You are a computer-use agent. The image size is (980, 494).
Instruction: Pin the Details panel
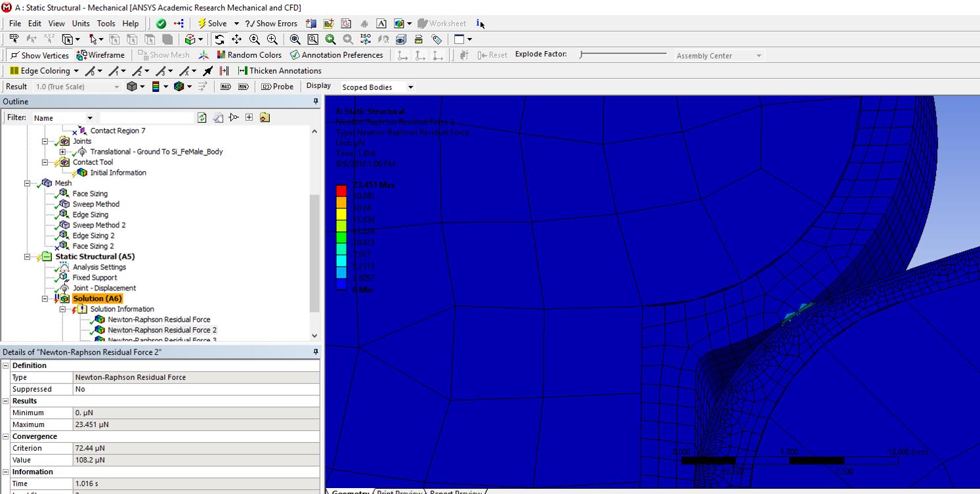point(316,353)
